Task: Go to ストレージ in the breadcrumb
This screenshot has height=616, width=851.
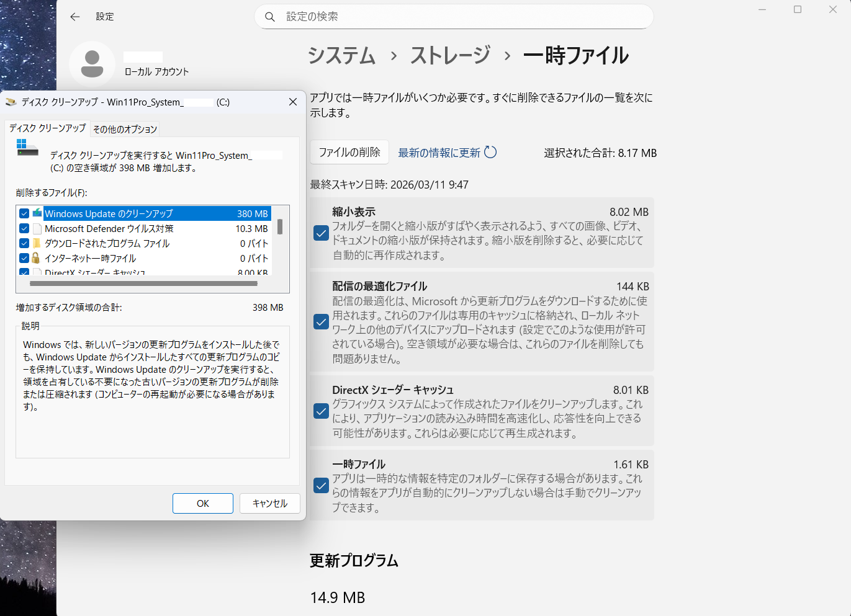Action: 450,56
